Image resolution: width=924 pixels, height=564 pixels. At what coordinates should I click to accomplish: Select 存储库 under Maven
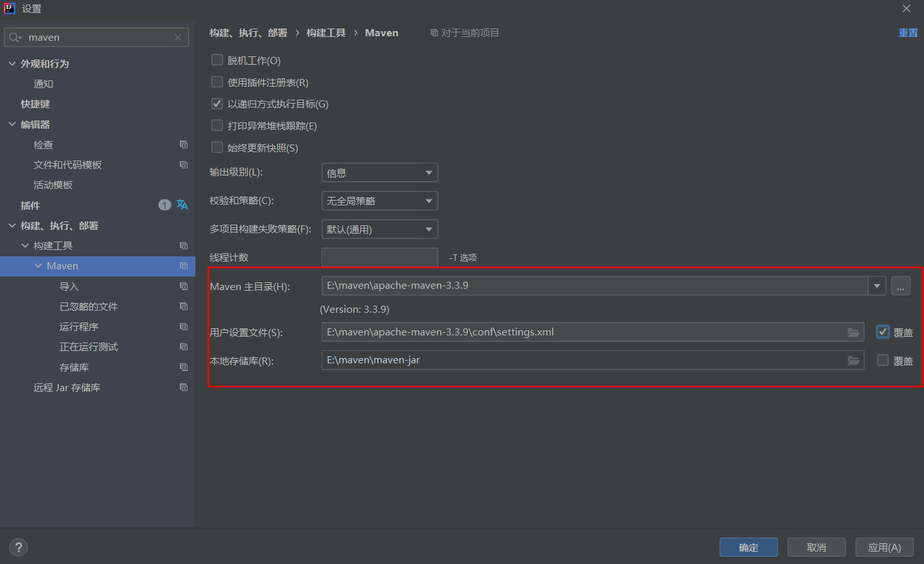click(x=74, y=367)
